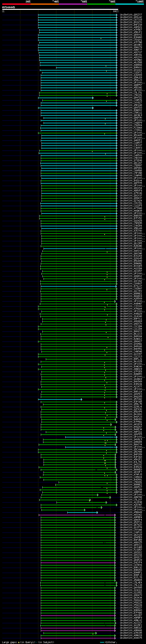The width and height of the screenshot is (146, 644).
Task: Open hit UniRef100_B4FZS8
Action: (x=131, y=25)
